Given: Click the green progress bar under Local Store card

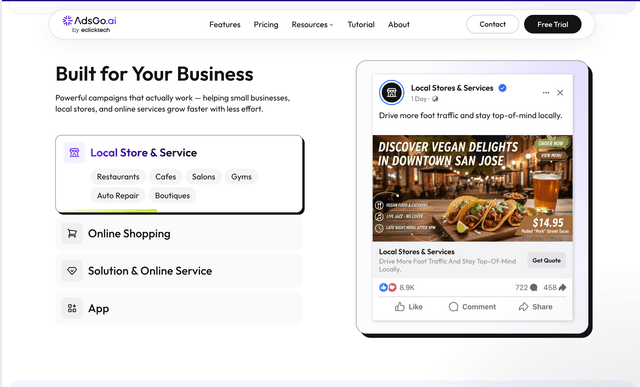Looking at the screenshot, I should (109, 211).
